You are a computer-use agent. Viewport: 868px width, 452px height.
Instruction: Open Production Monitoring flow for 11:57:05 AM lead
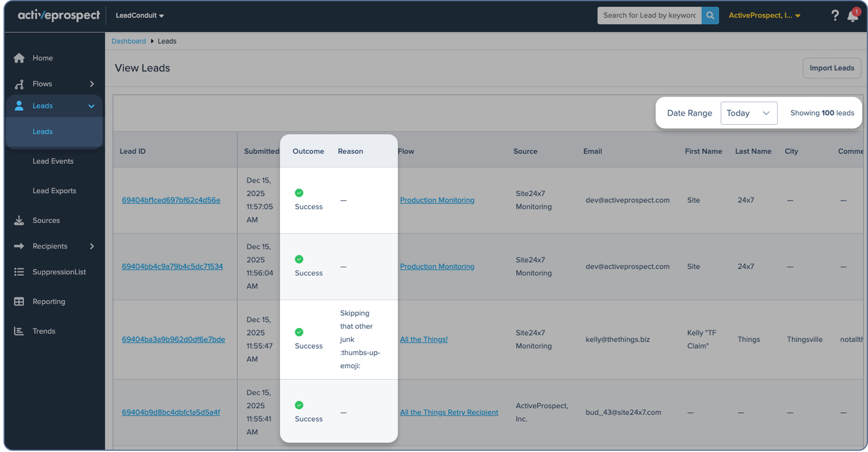coord(437,200)
